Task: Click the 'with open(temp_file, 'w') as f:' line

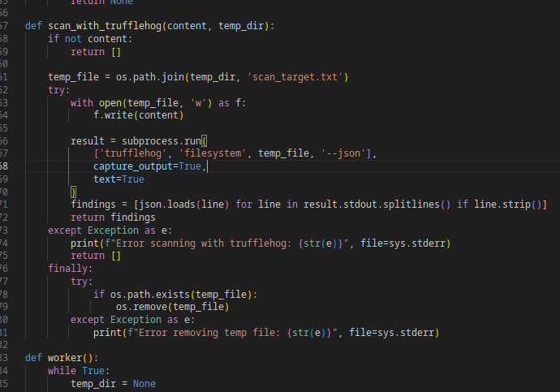Action: (158, 103)
